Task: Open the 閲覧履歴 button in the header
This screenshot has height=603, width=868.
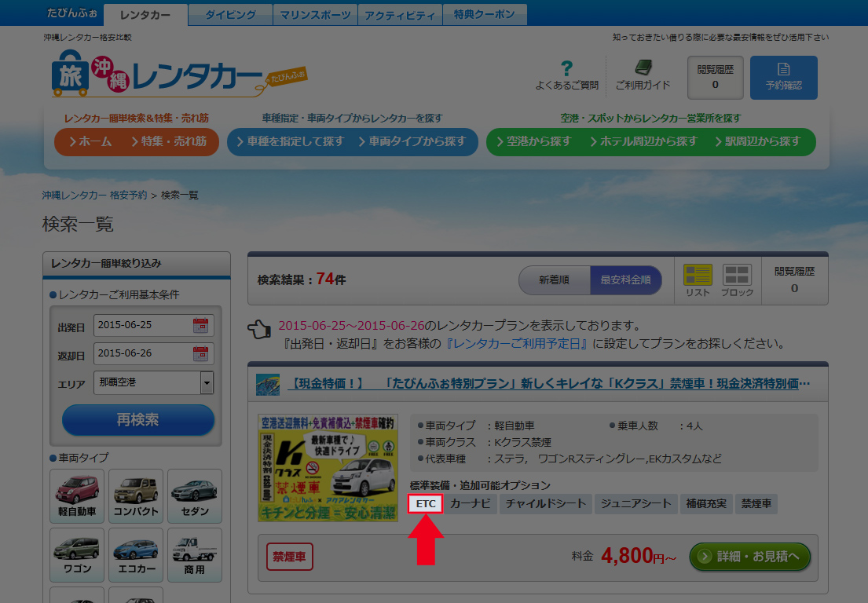Action: point(715,78)
